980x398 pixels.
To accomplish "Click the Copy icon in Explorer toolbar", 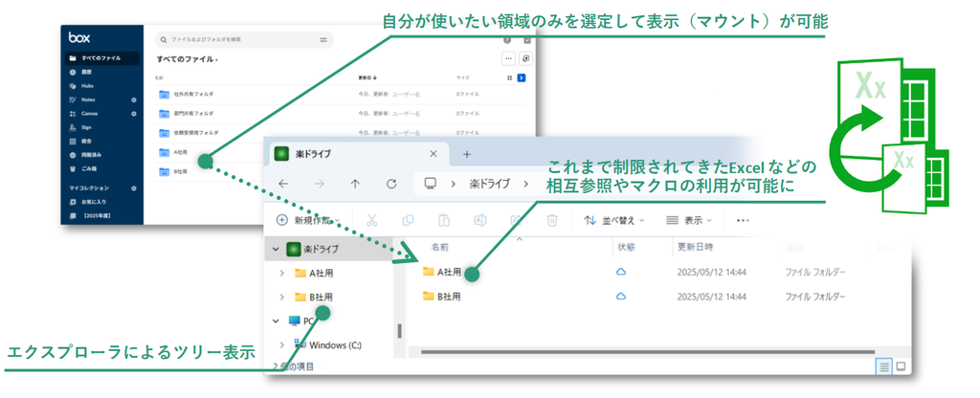I will pos(408,220).
